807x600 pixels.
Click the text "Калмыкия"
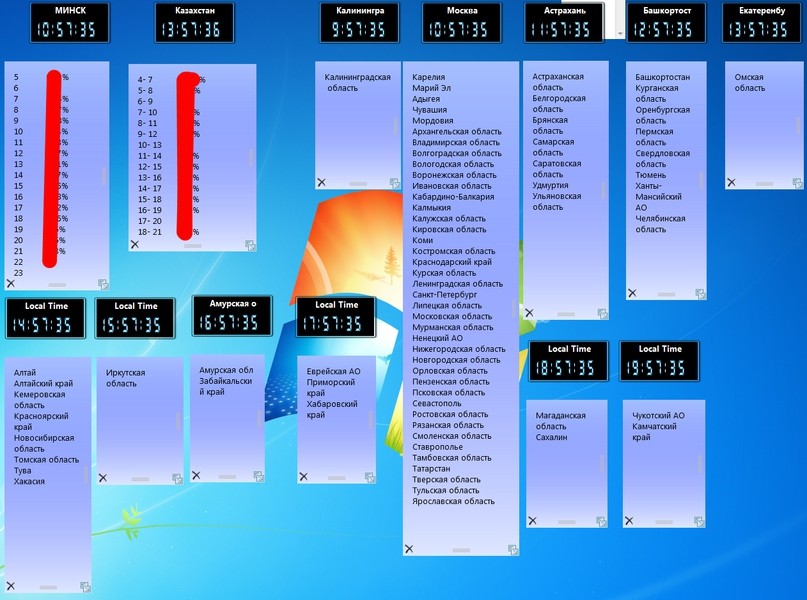(431, 208)
